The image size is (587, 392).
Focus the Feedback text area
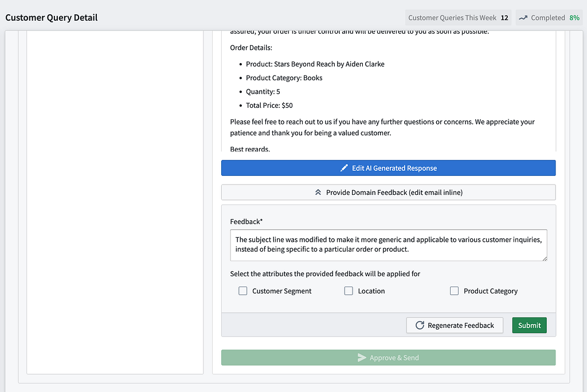(x=388, y=245)
